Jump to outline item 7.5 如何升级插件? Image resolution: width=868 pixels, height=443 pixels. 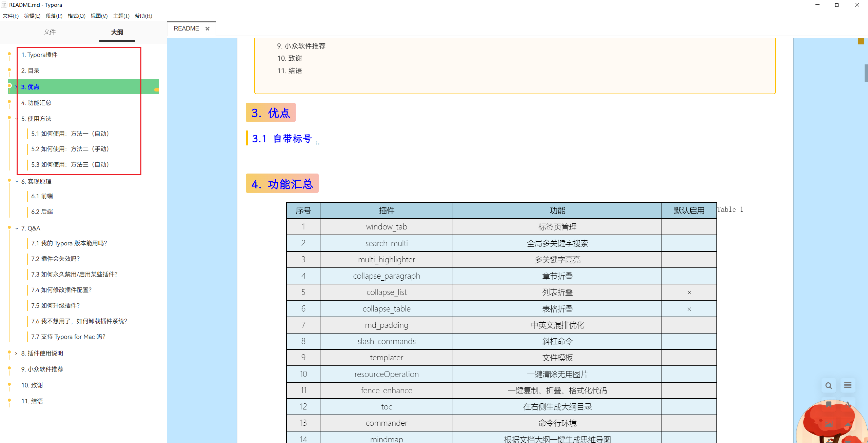(x=56, y=306)
